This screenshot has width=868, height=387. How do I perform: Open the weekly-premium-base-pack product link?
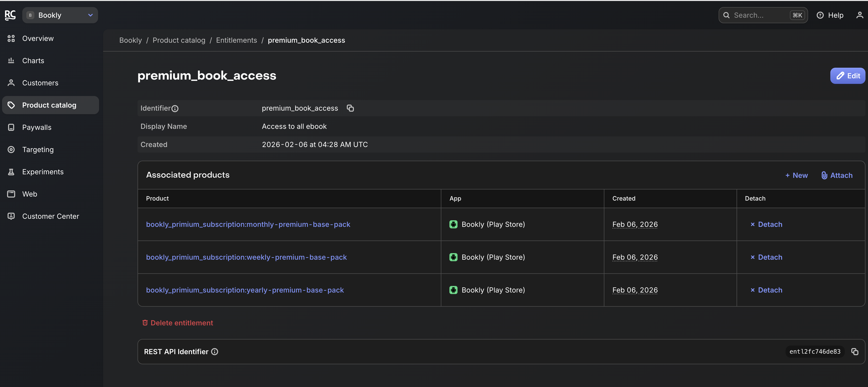coord(246,257)
